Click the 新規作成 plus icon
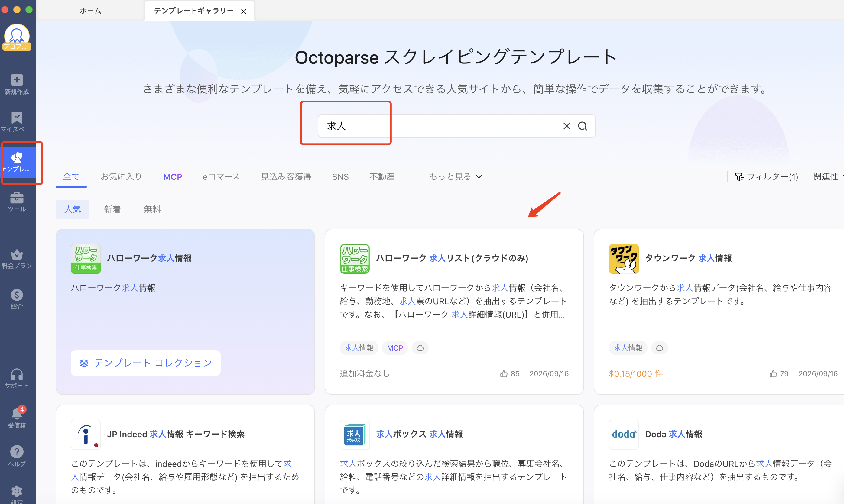844x504 pixels. tap(17, 79)
